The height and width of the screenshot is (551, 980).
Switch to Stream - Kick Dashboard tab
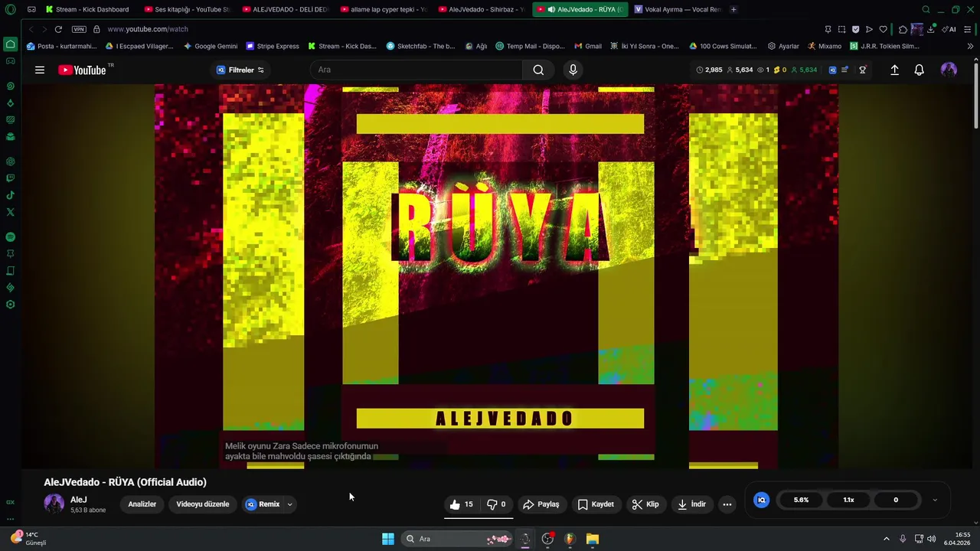pos(87,9)
